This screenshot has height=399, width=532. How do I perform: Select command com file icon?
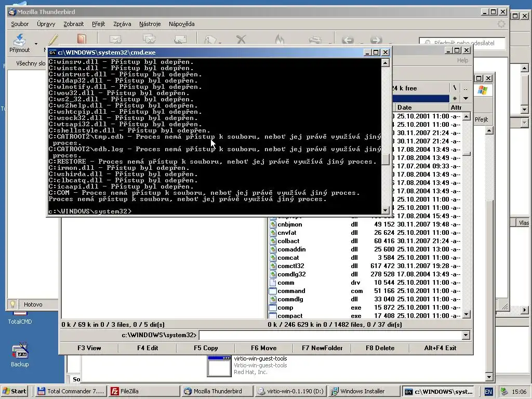[x=273, y=291]
